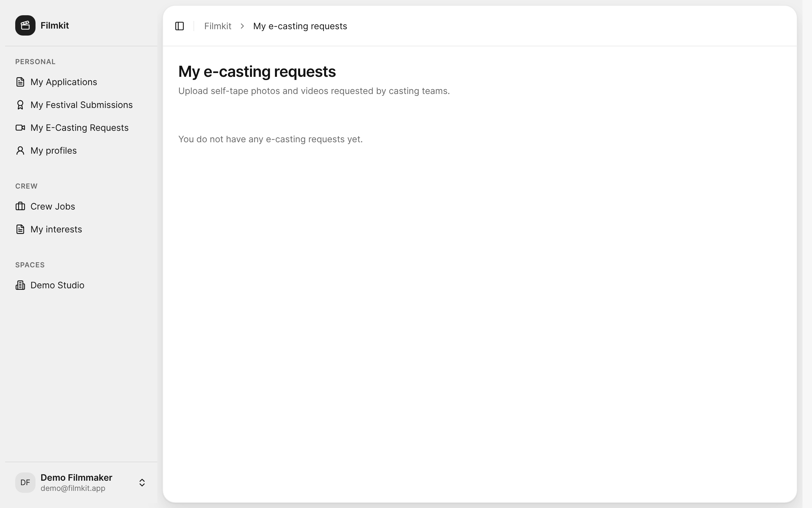The height and width of the screenshot is (508, 812).
Task: Click the PERSONAL section label
Action: (x=35, y=62)
